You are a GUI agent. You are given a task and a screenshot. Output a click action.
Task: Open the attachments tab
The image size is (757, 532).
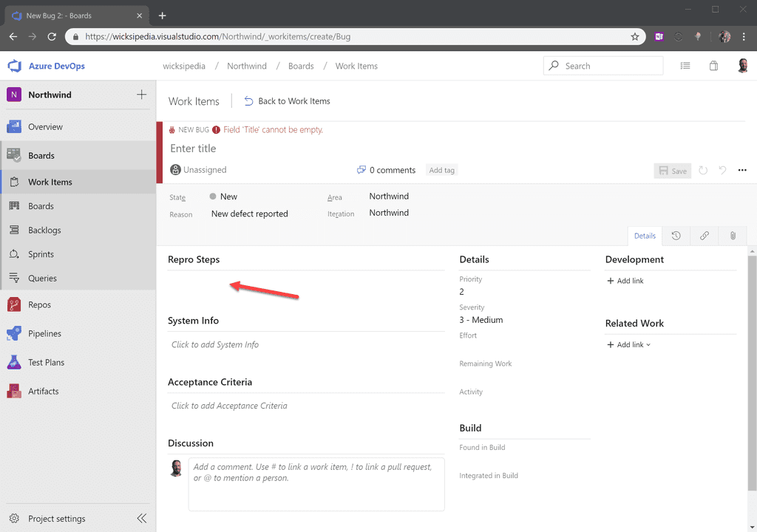pyautogui.click(x=732, y=235)
